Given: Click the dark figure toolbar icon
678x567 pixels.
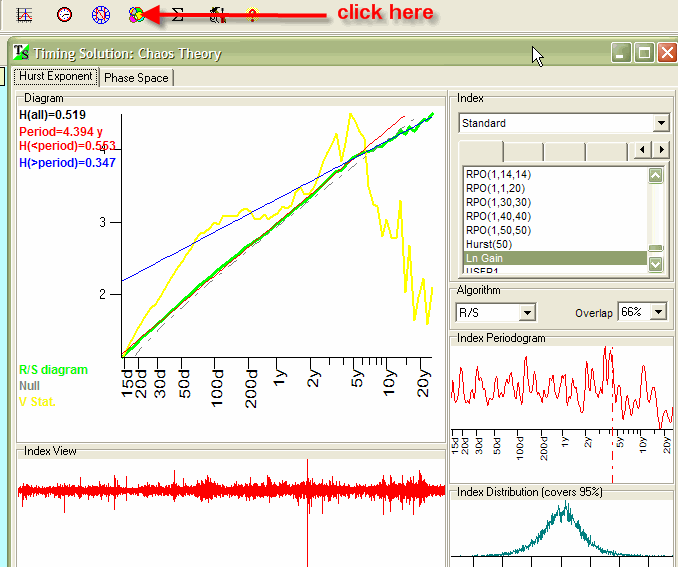Looking at the screenshot, I should [215, 14].
